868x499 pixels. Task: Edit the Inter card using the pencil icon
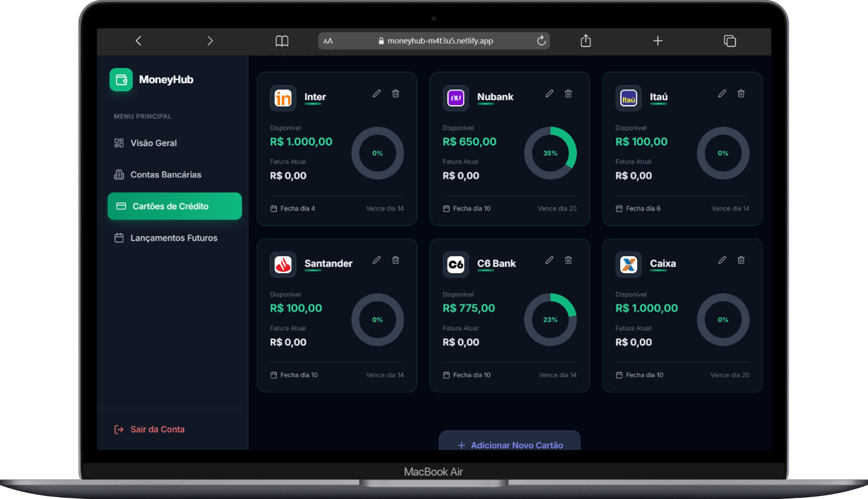[376, 93]
